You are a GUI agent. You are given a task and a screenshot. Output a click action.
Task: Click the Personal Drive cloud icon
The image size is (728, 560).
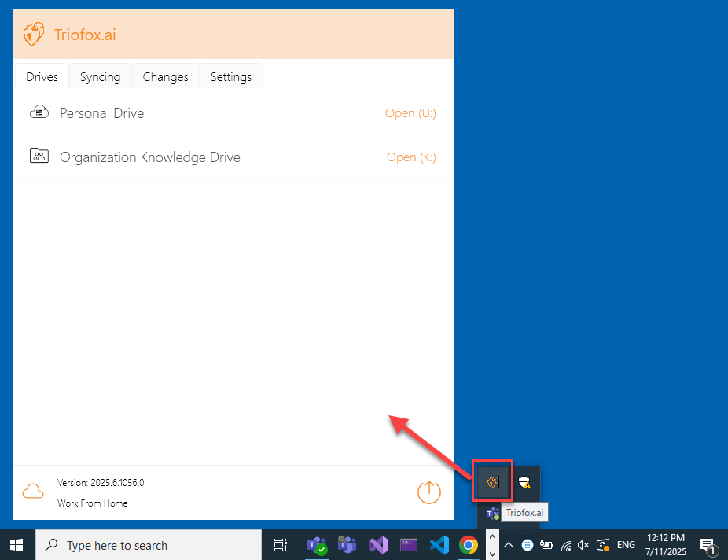pyautogui.click(x=39, y=112)
